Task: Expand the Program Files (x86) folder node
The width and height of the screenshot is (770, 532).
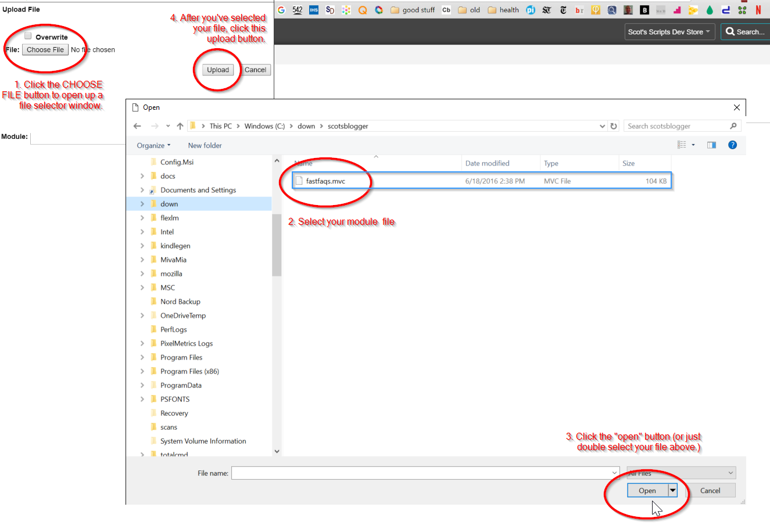Action: pos(142,371)
